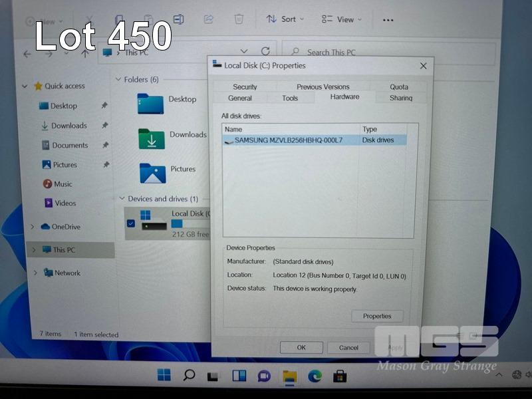This screenshot has height=399, width=532.
Task: Open the Sort dropdown menu
Action: 285,19
